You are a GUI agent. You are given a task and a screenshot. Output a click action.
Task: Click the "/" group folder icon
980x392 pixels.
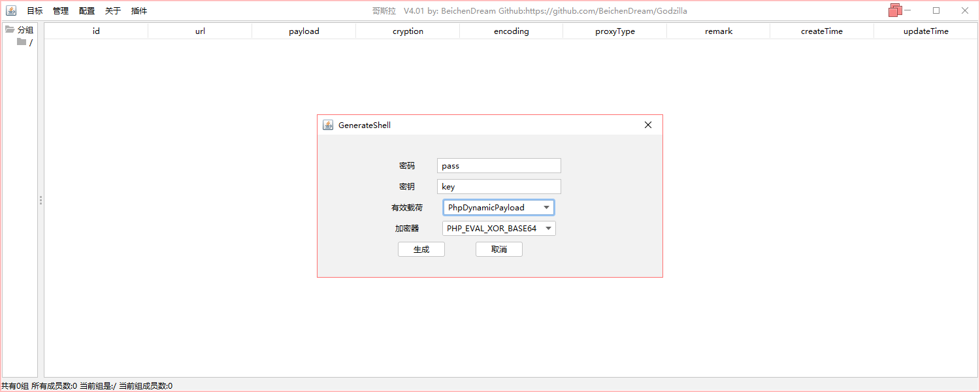click(22, 42)
